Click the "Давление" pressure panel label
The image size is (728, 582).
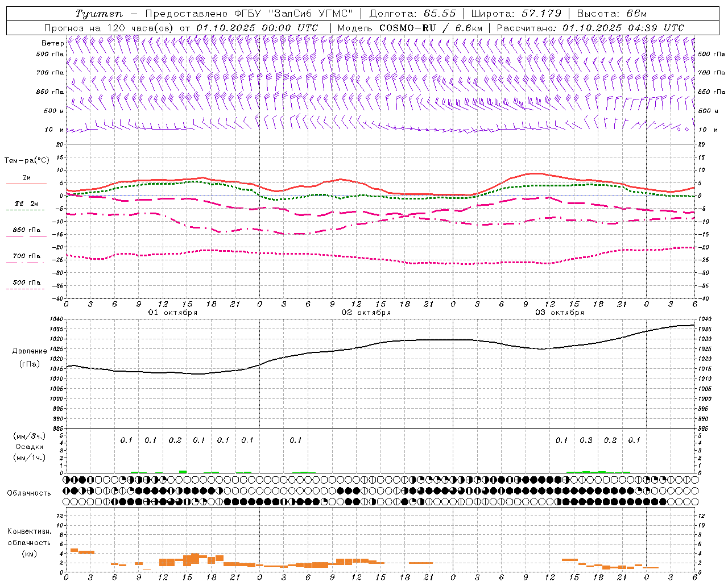click(x=28, y=351)
